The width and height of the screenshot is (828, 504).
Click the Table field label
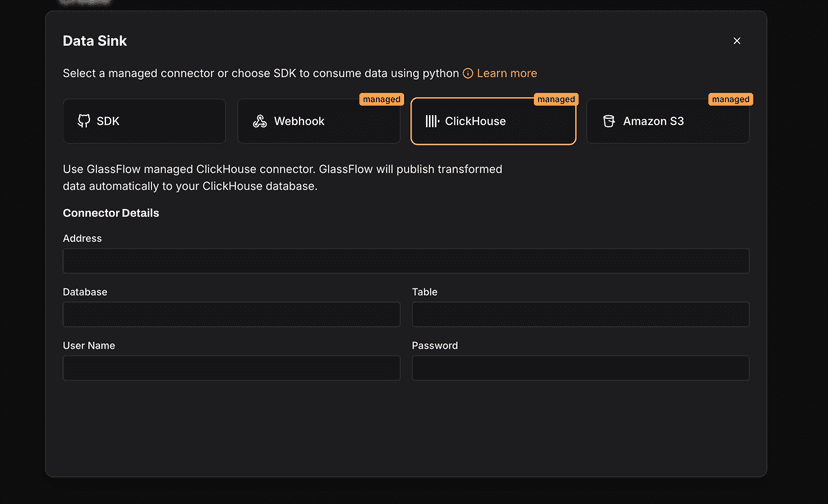coord(425,292)
